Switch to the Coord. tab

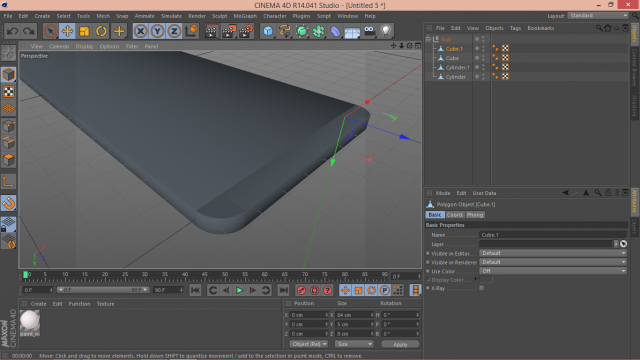pos(454,215)
